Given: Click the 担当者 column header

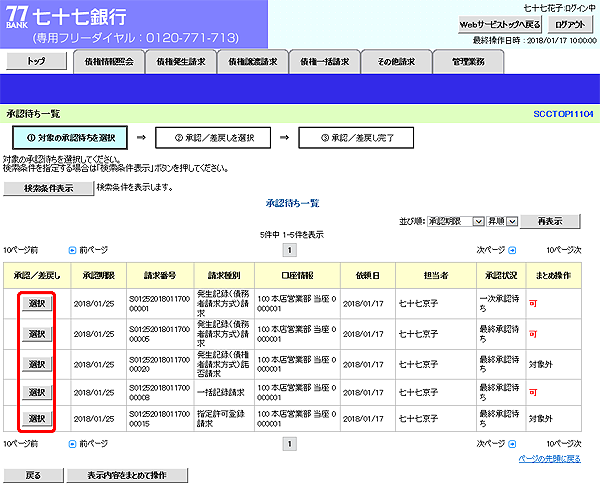Looking at the screenshot, I should (436, 276).
